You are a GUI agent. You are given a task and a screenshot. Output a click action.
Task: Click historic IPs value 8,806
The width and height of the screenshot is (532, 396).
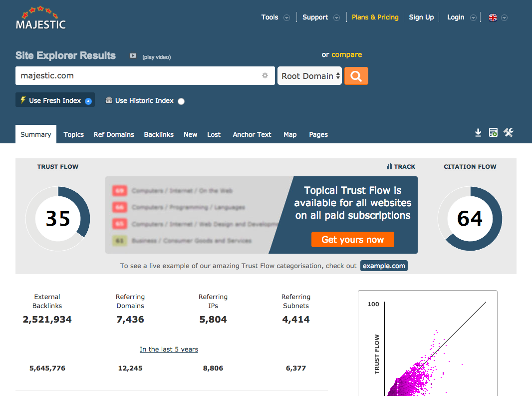point(213,368)
